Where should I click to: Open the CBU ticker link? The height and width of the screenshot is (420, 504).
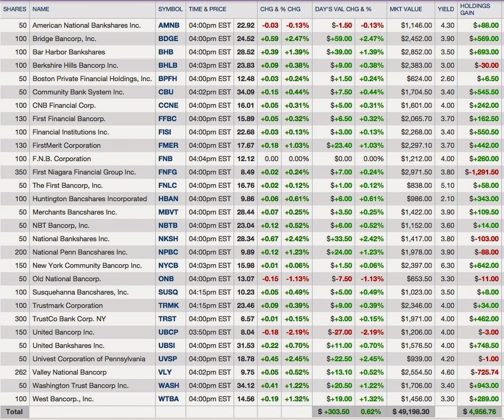tap(166, 92)
